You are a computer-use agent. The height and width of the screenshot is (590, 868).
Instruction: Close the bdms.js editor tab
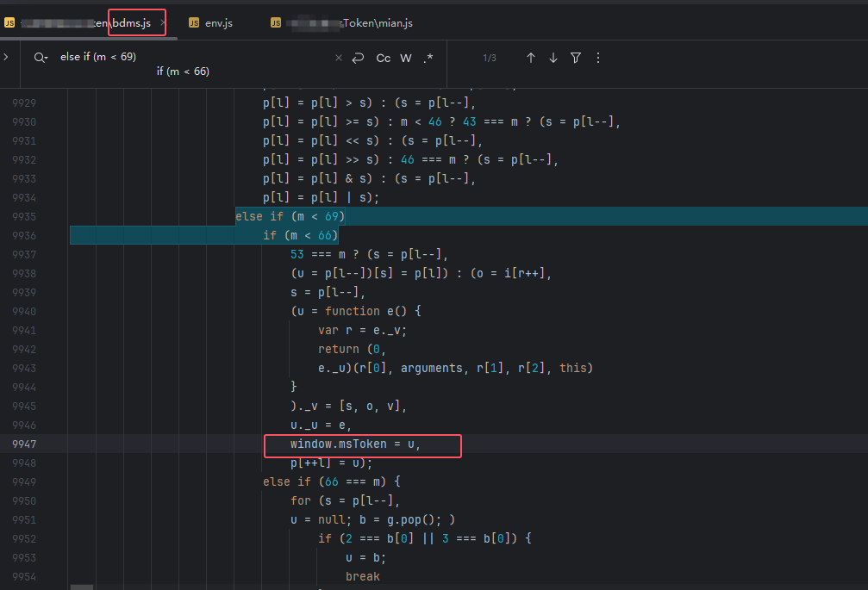[x=162, y=22]
